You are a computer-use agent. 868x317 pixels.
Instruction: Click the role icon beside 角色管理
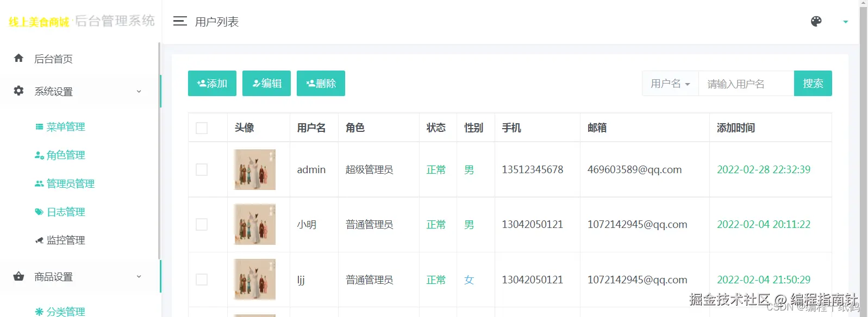39,155
